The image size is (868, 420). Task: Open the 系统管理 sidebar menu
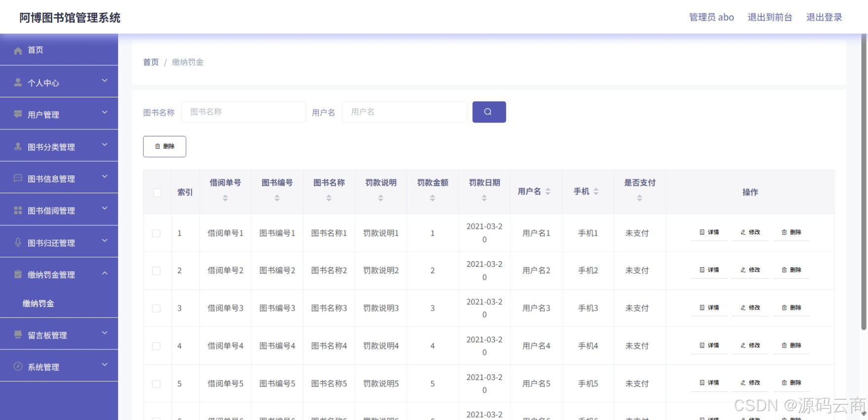pyautogui.click(x=59, y=366)
